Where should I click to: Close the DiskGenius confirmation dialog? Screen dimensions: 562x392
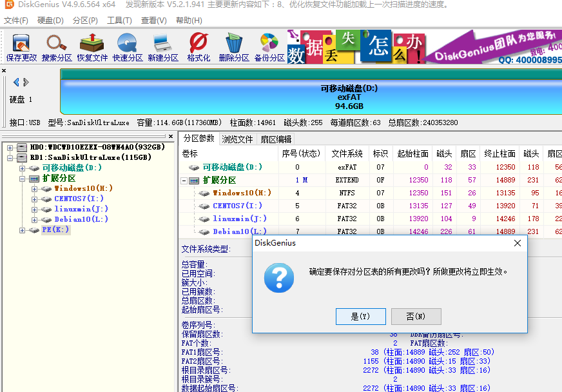pyautogui.click(x=517, y=243)
